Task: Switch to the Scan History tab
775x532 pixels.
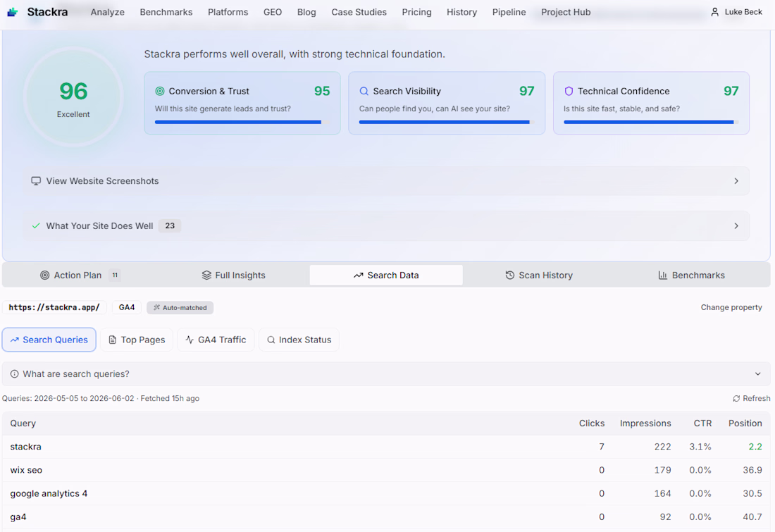Action: point(539,276)
